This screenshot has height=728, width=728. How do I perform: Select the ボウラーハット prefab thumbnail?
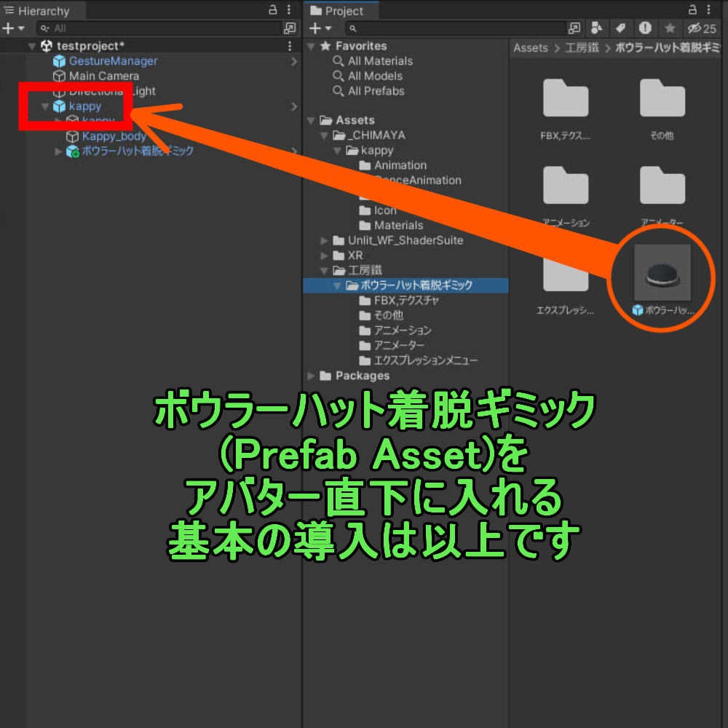click(661, 271)
